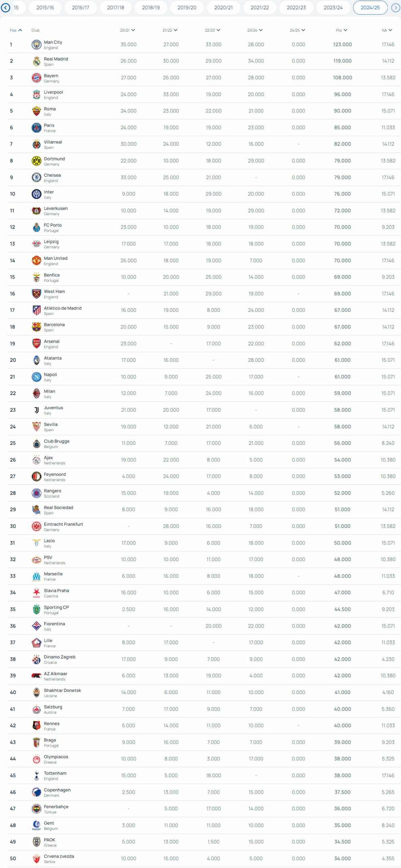Viewport: 401px width, 868px height.
Task: Click the Barcelona club crest
Action: [36, 327]
